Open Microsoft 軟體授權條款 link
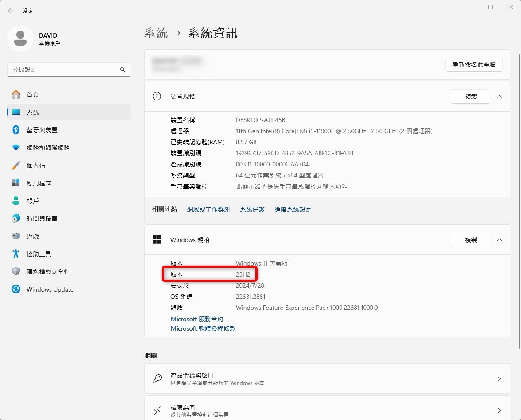This screenshot has width=521, height=420. pyautogui.click(x=203, y=328)
